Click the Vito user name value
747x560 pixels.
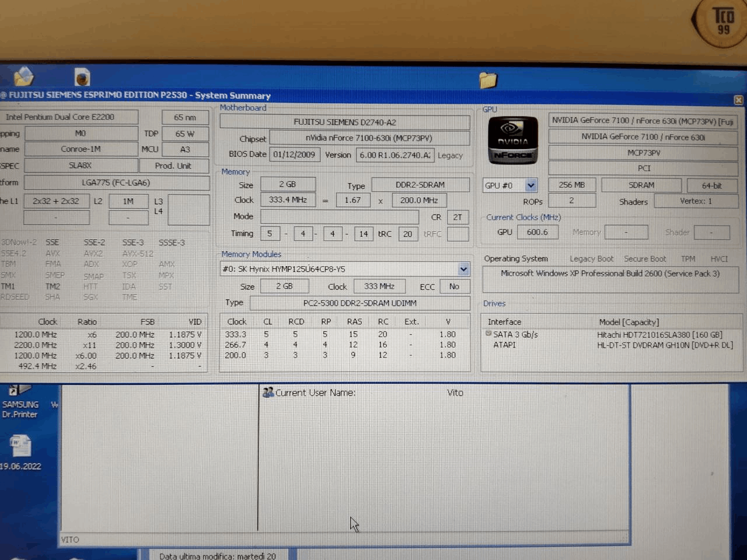(455, 393)
